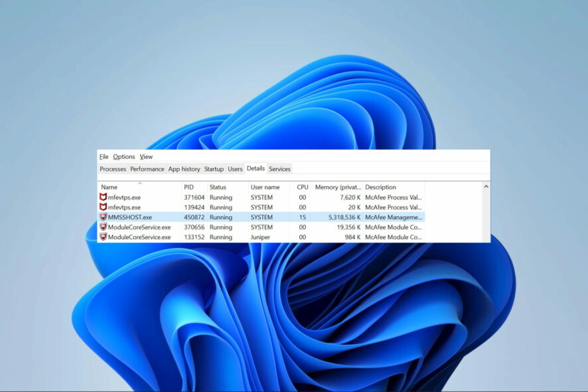Sort by the Description column header
The image size is (588, 392).
pos(394,187)
